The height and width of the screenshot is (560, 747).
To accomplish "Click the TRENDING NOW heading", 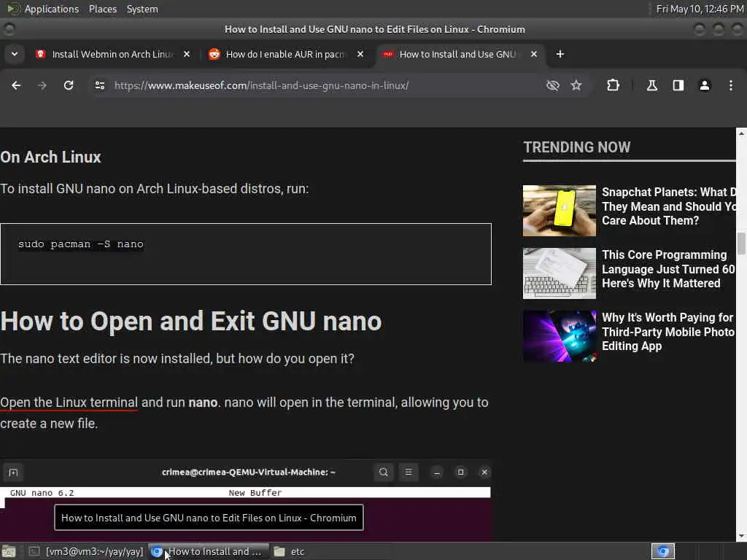I will tap(577, 147).
